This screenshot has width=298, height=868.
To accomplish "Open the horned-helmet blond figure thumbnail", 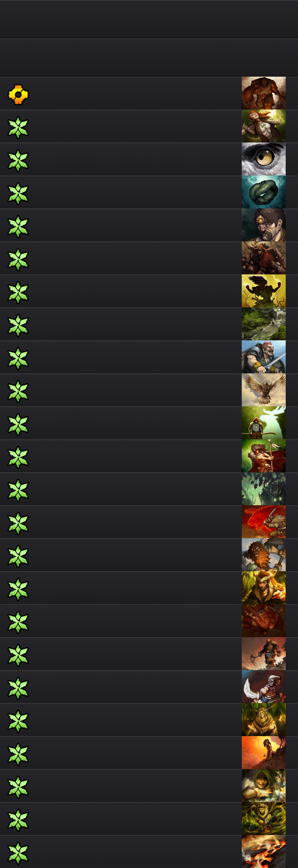I will (264, 588).
